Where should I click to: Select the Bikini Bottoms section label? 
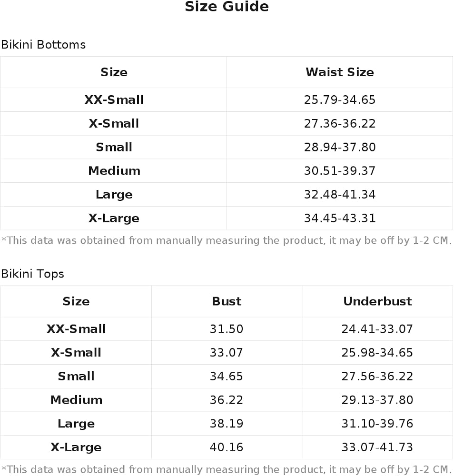[43, 45]
